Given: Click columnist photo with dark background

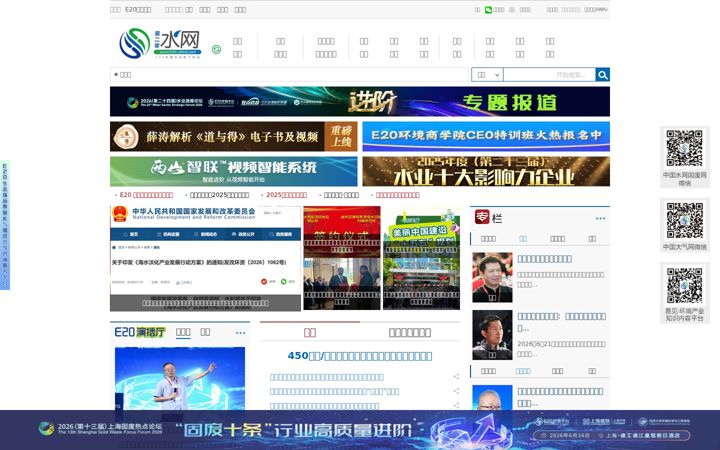Looking at the screenshot, I should pos(492,335).
